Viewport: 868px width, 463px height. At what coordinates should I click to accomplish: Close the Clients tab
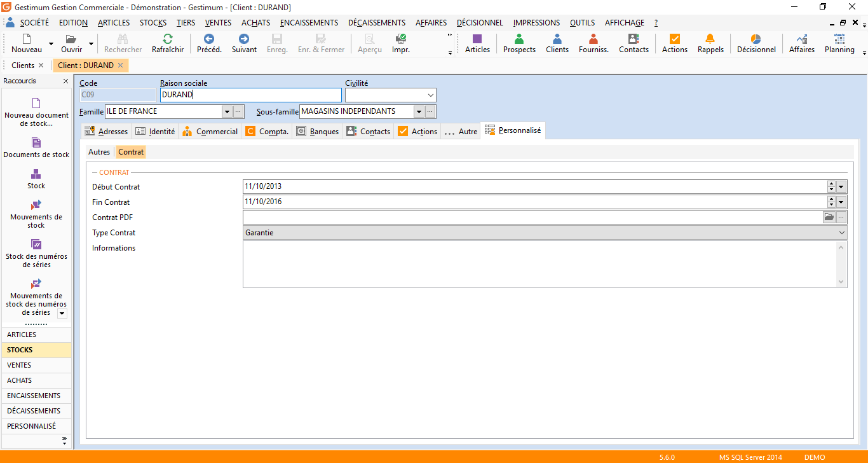41,66
